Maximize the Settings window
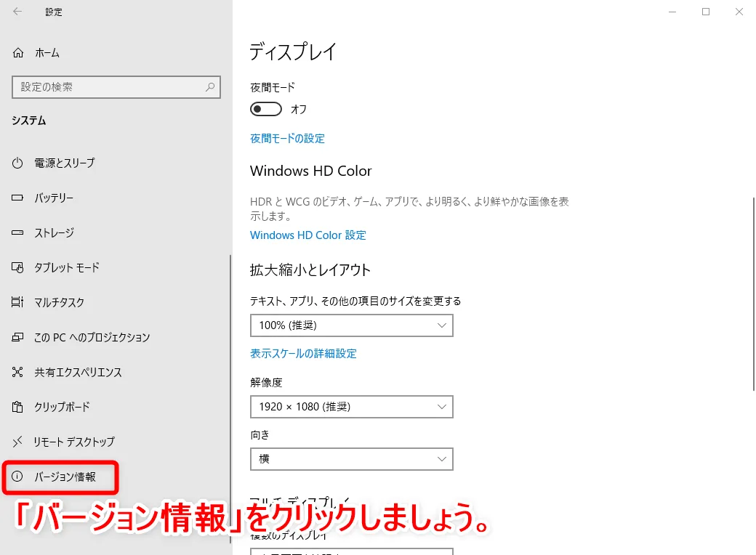Image resolution: width=756 pixels, height=555 pixels. [706, 12]
